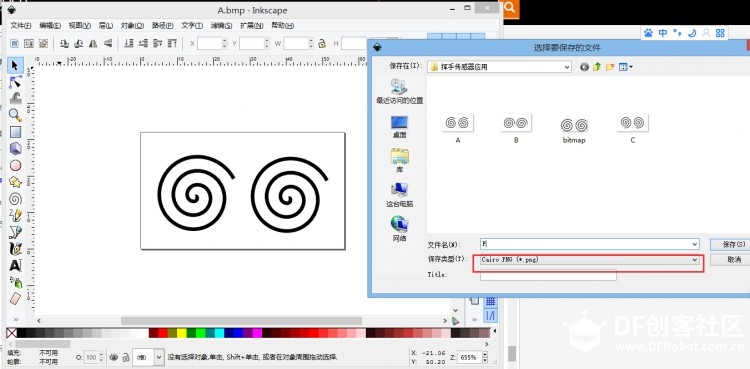Rotate selection 90° clockwise icon
The height and width of the screenshot is (369, 750).
coord(78,44)
